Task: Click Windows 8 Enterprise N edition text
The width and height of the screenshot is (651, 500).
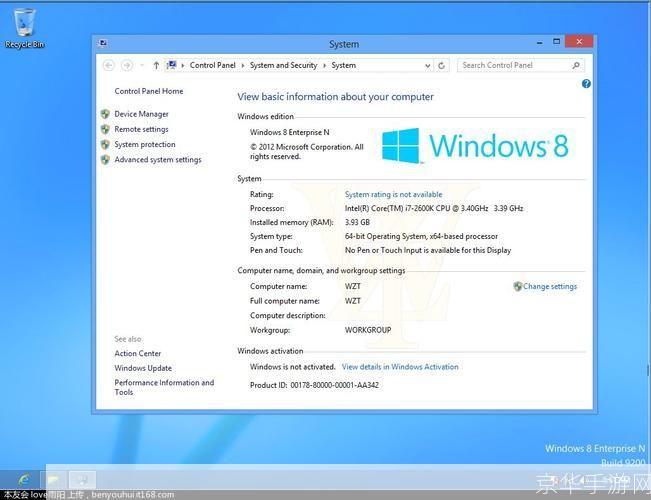Action: tap(289, 132)
